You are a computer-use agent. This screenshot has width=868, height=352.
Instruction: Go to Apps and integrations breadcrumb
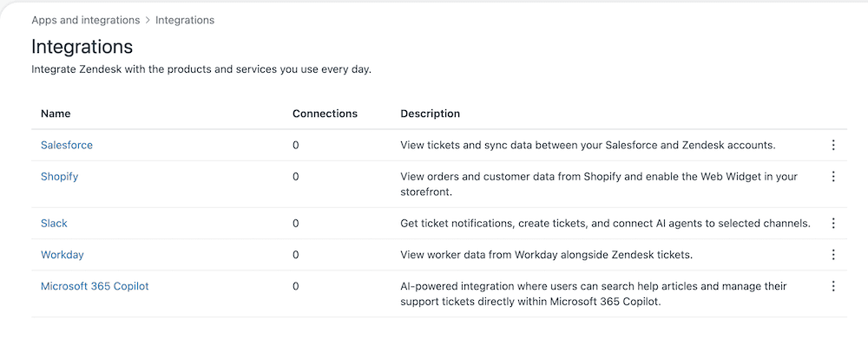point(86,21)
